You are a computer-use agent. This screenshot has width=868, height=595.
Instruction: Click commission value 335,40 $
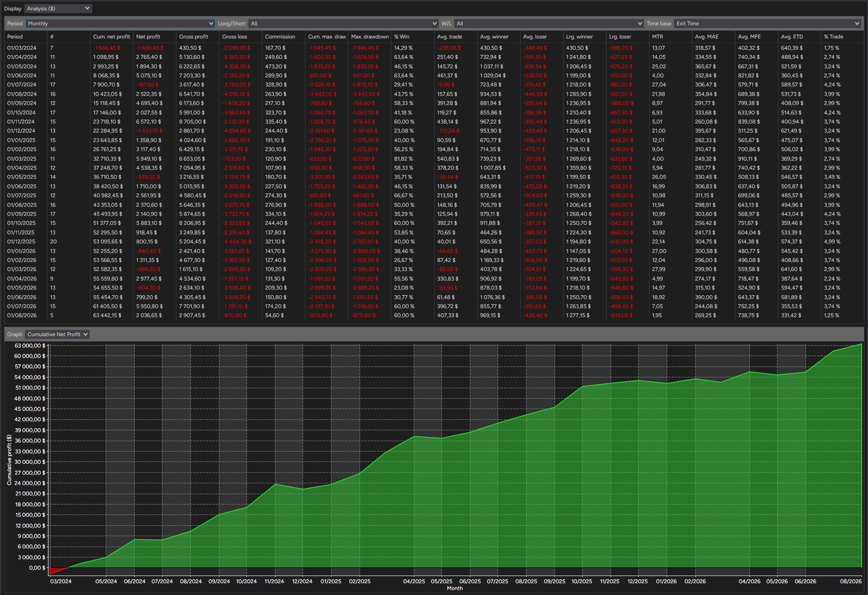pyautogui.click(x=276, y=122)
